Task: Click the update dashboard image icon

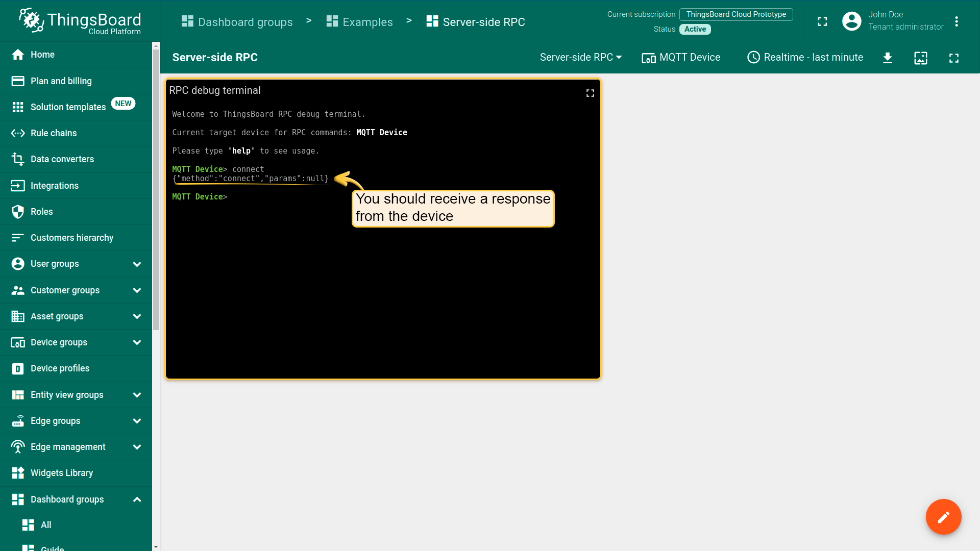Action: coord(920,58)
